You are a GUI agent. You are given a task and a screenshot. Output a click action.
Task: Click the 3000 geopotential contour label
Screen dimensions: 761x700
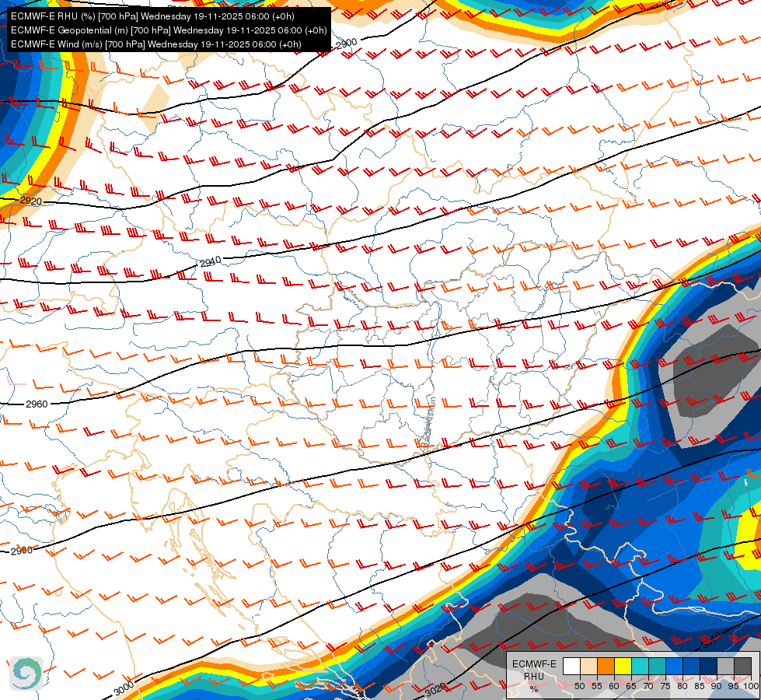124,688
